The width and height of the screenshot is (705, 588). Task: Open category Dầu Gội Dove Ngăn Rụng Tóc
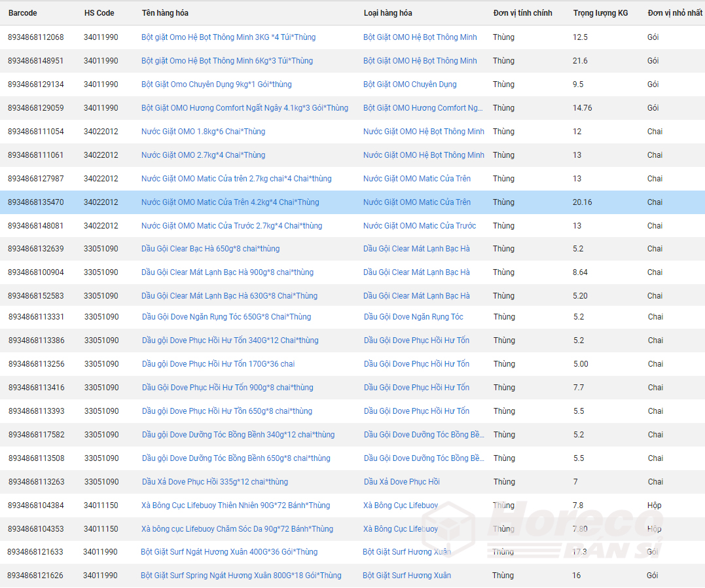pyautogui.click(x=414, y=317)
